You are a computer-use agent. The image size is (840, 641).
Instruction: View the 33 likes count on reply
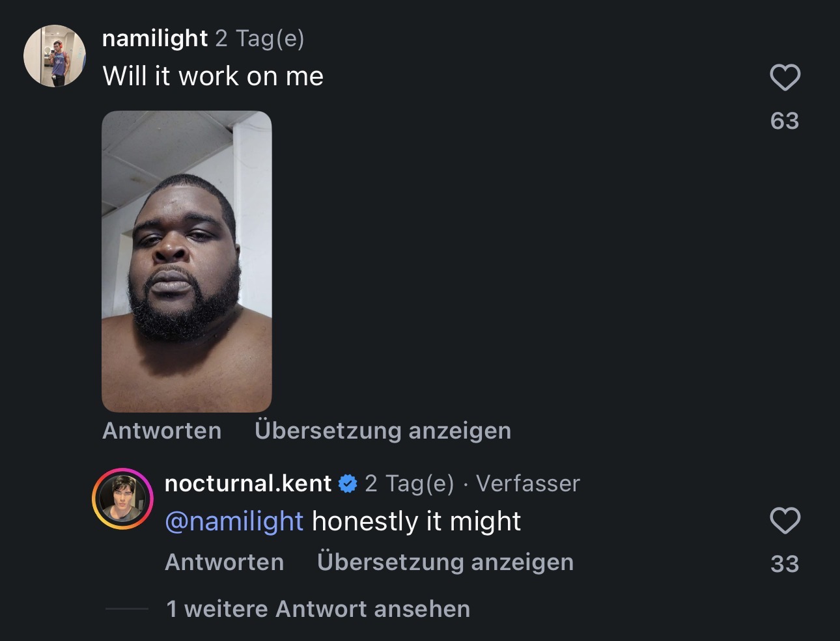(785, 564)
